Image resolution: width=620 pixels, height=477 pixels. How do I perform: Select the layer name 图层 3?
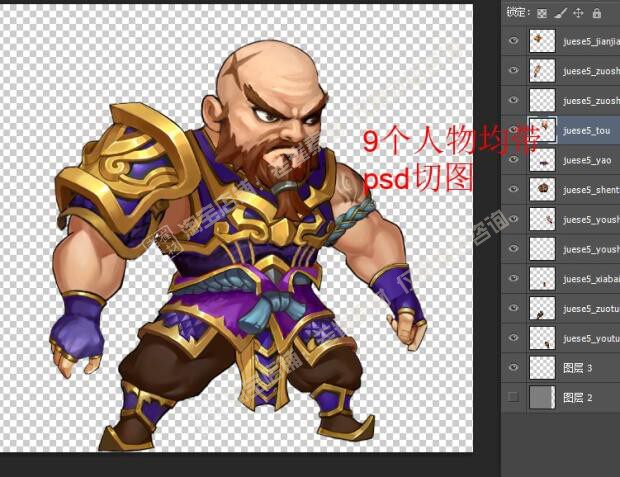point(578,368)
